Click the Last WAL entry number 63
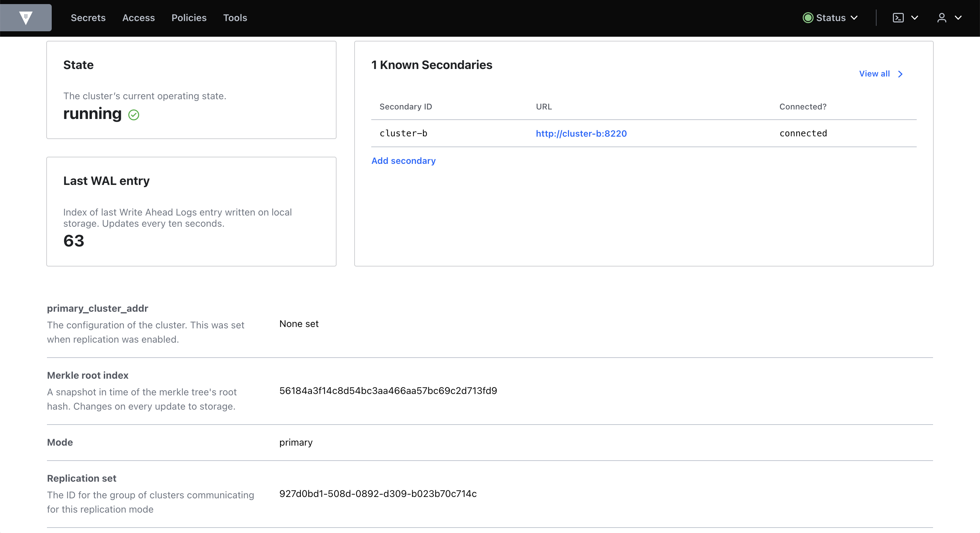This screenshot has width=980, height=533. click(74, 241)
